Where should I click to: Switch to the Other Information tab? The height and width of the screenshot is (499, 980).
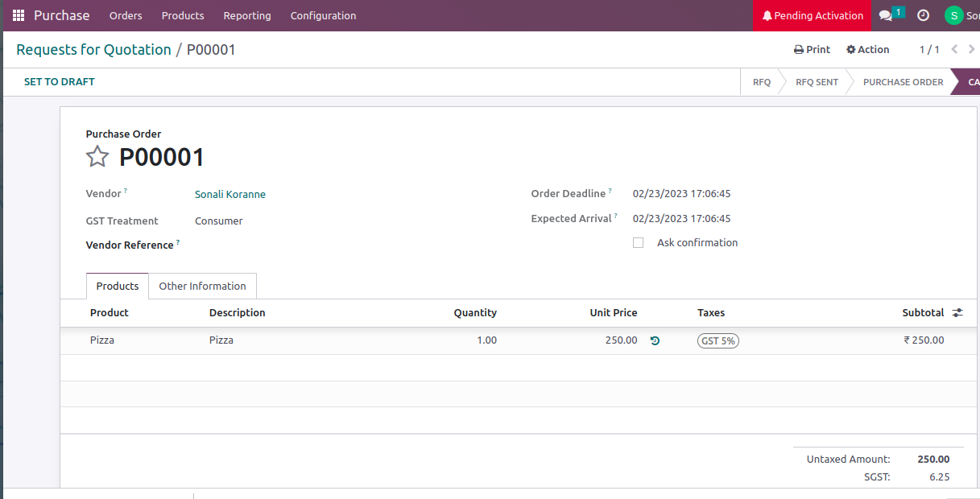202,286
